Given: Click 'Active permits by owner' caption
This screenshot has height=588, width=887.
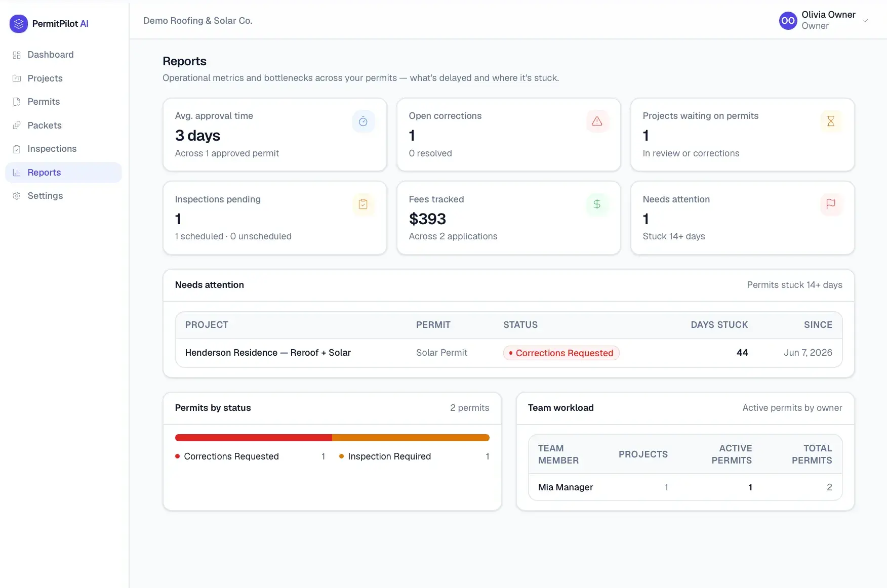Looking at the screenshot, I should click(x=792, y=408).
